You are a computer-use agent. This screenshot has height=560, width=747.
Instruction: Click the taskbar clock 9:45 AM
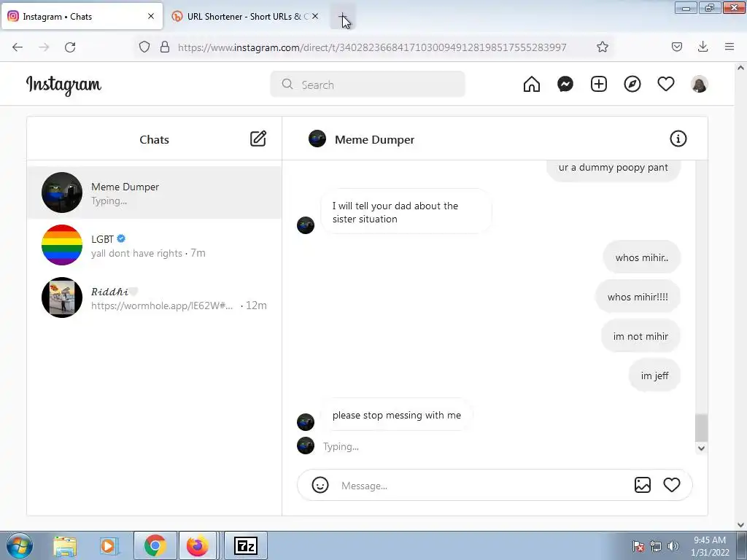pos(709,540)
